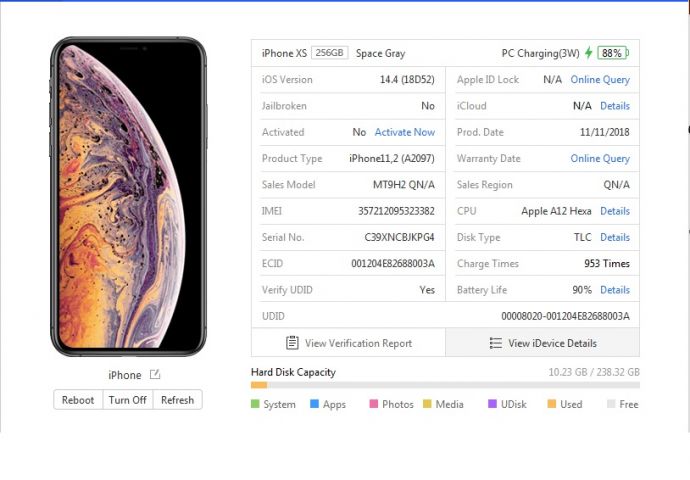Click the yellow Media legend swatch
690x480 pixels.
pyautogui.click(x=427, y=403)
